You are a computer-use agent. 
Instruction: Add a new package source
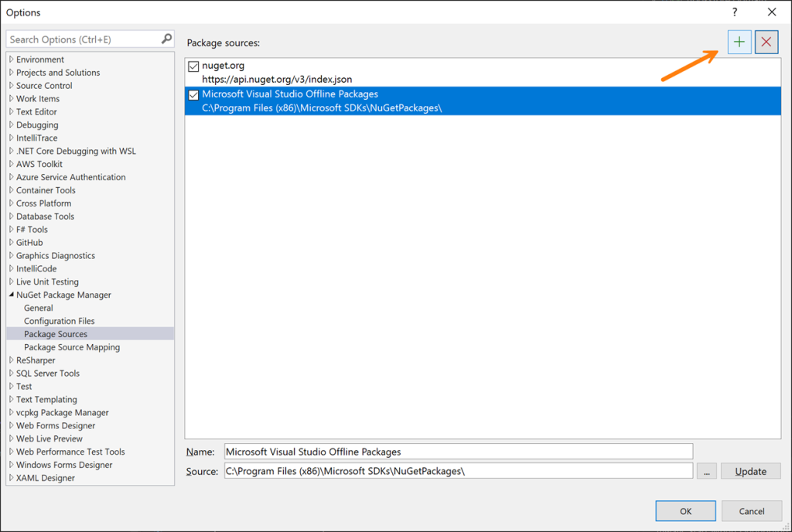click(739, 43)
